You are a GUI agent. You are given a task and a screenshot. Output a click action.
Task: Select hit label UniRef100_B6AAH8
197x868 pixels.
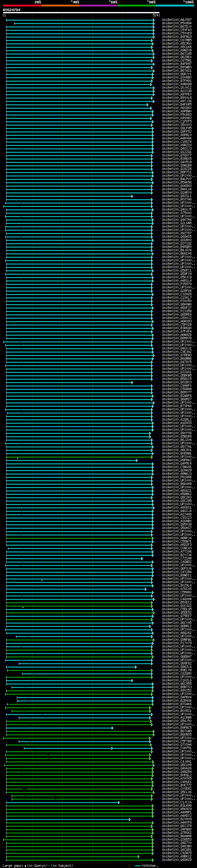[176, 836]
